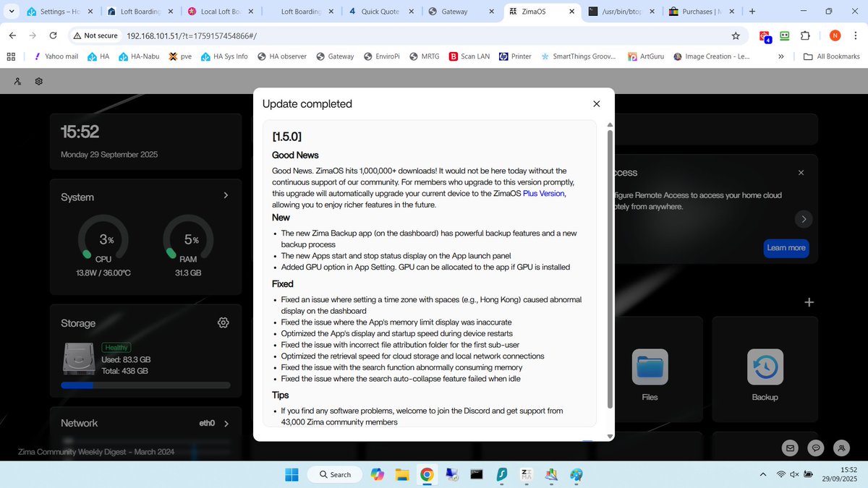Click the mail icon at bottom right
Screen dimensions: 868x488
point(791,448)
